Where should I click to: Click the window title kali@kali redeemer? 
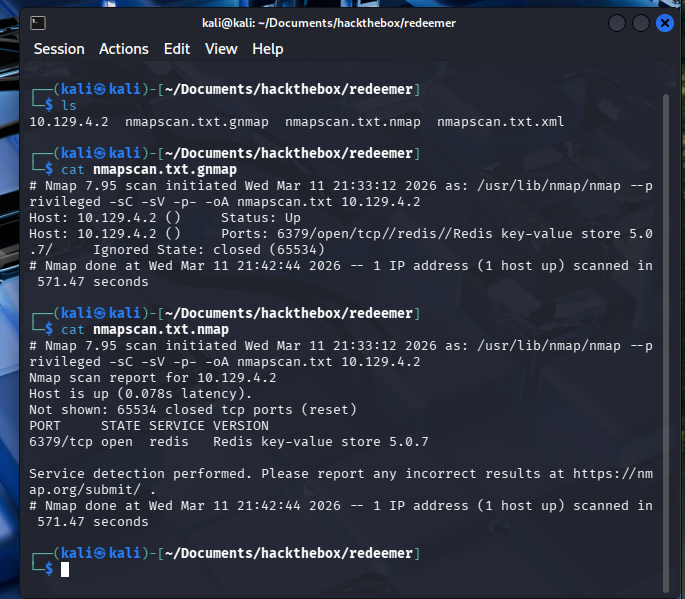tap(329, 23)
